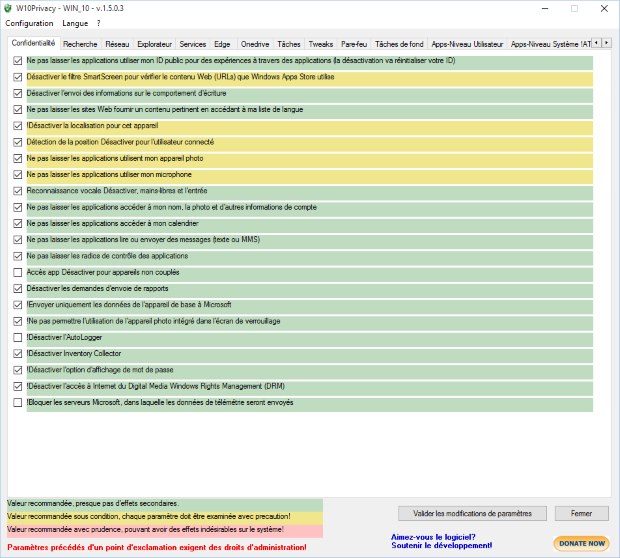
Task: Go to the Onedrive tab
Action: 255,44
